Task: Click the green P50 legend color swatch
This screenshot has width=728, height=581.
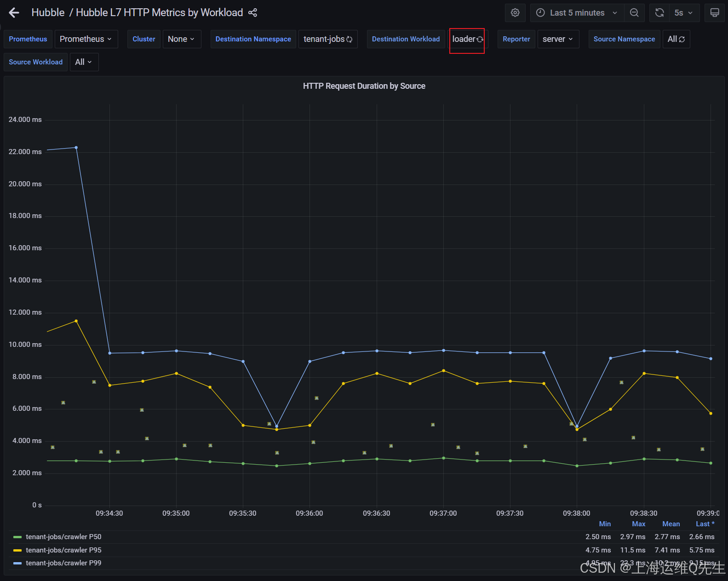Action: click(17, 537)
